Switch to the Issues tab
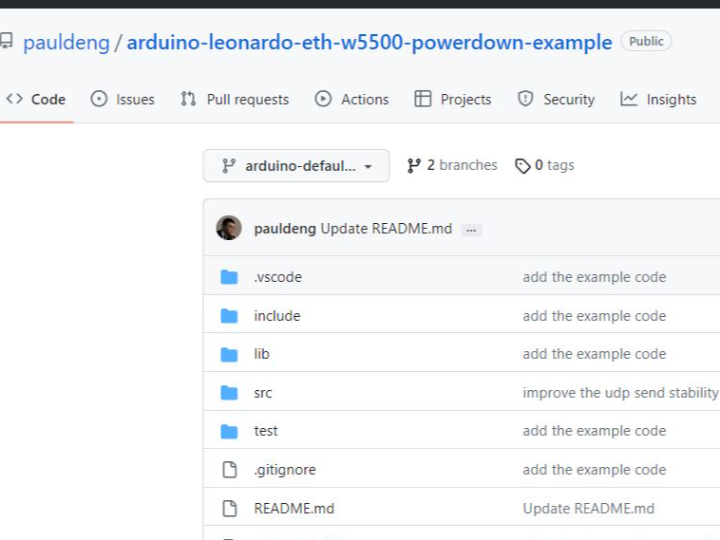720x540 pixels. (123, 99)
